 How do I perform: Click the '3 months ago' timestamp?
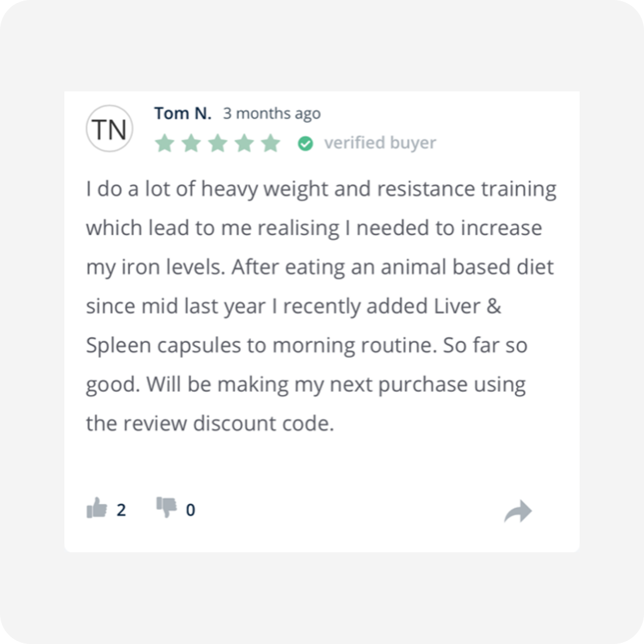pos(272,114)
